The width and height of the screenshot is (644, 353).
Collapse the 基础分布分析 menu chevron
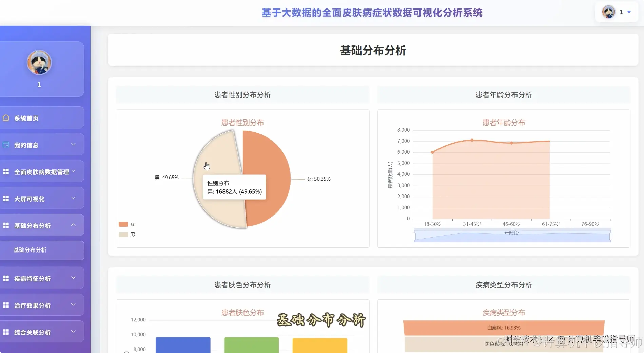coord(73,224)
